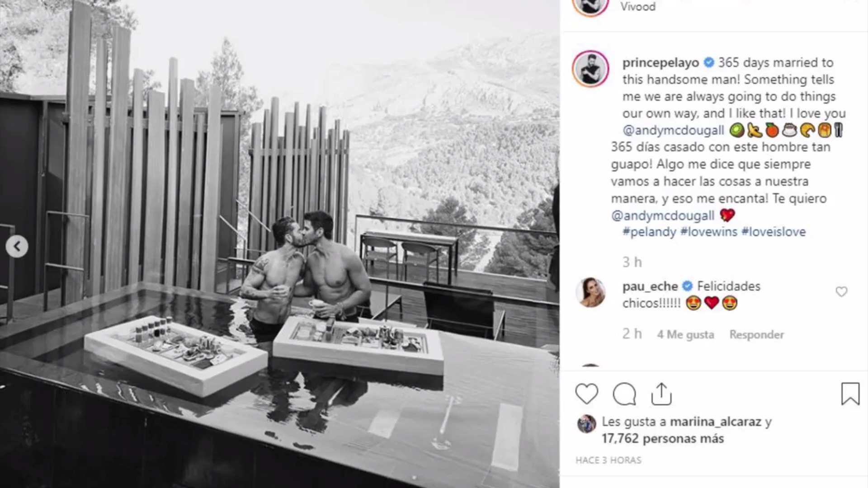Screen dimensions: 868x488
Task: Open the comment bubble icon
Action: click(624, 394)
